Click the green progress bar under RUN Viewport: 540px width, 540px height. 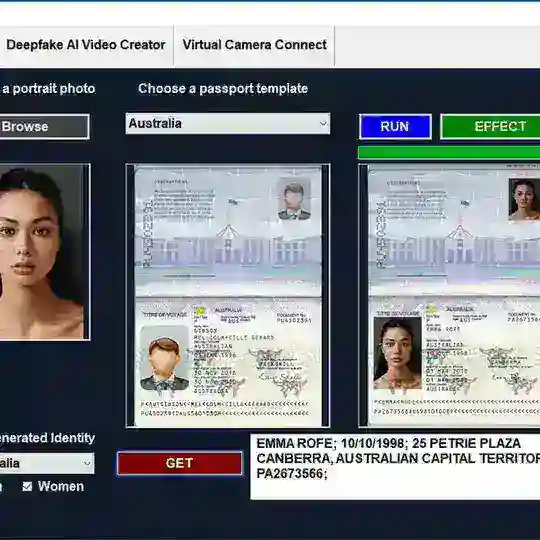pos(449,153)
